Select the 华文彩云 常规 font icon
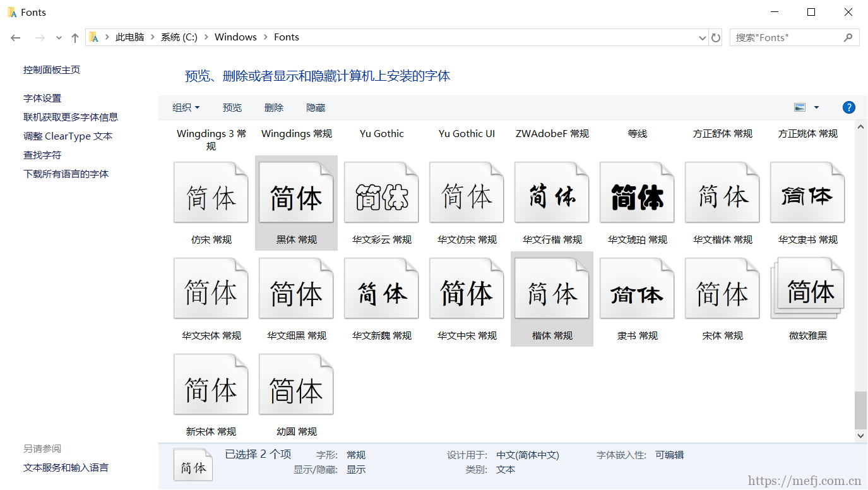 coord(381,193)
